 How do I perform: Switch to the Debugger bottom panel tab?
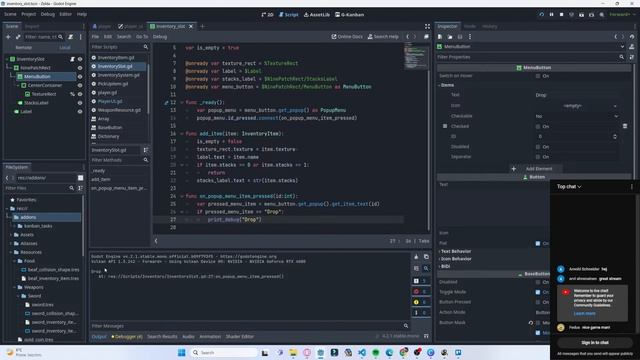pyautogui.click(x=127, y=337)
